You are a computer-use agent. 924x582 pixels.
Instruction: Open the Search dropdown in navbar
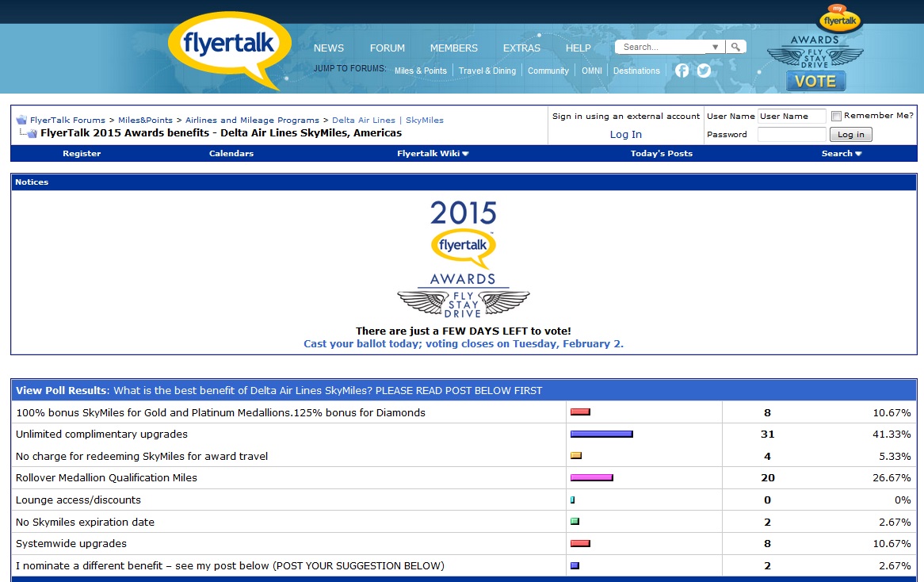(x=841, y=154)
